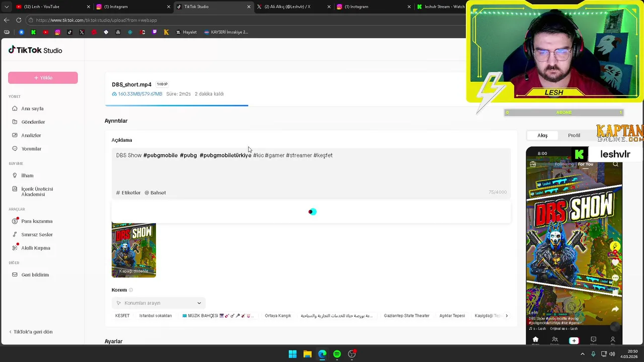Open Ana sayfa in the sidebar
This screenshot has height=362, width=644.
point(32,109)
